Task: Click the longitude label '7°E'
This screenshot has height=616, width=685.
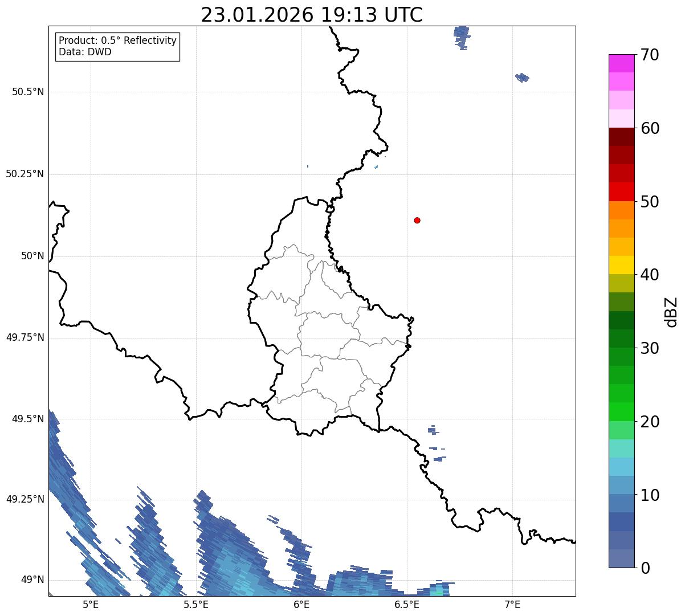Action: pyautogui.click(x=513, y=605)
